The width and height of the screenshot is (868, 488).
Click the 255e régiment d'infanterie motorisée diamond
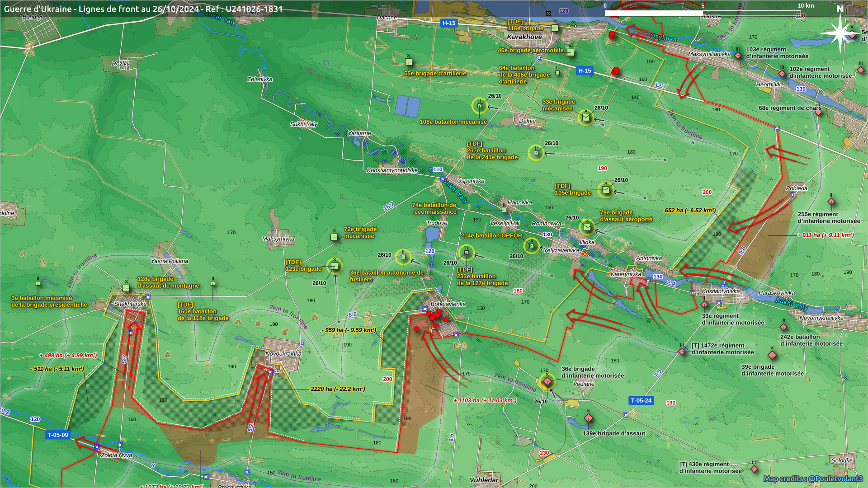(831, 202)
